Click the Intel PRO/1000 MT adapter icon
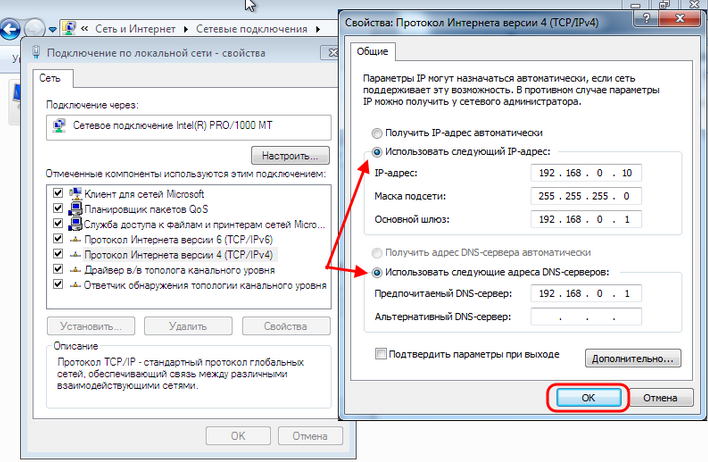Viewport: 708px width, 462px height. (x=60, y=126)
